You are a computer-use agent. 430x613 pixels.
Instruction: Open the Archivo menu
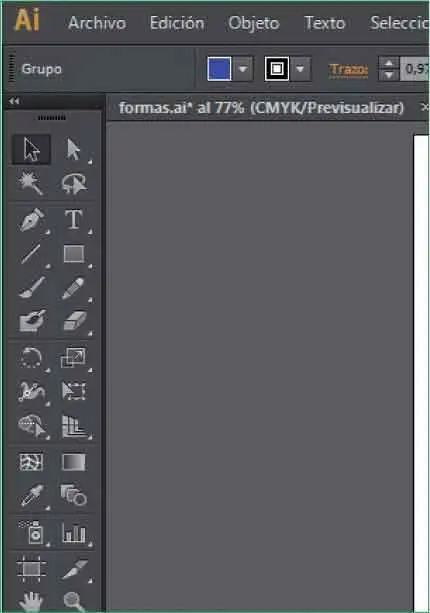click(x=97, y=23)
